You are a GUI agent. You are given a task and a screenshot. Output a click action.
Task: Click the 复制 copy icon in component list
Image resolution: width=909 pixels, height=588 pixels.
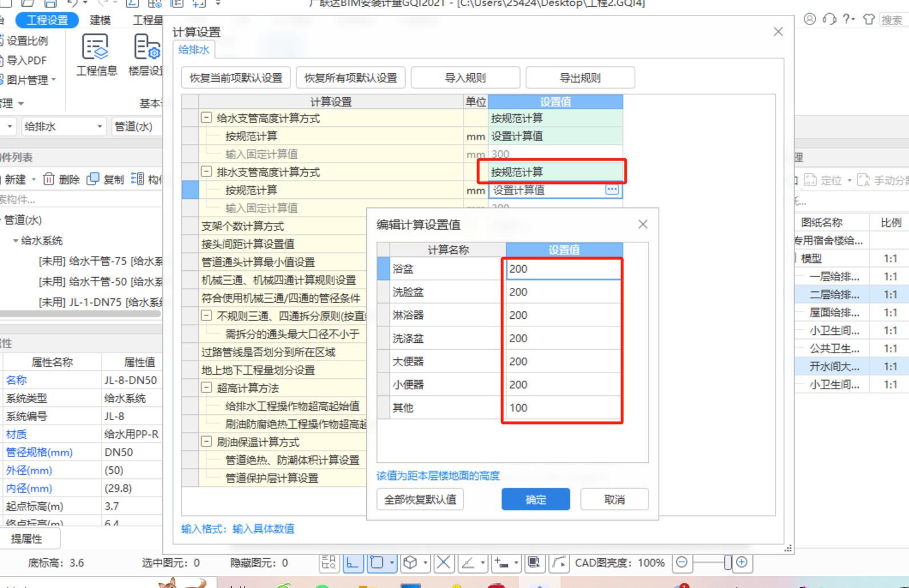93,179
